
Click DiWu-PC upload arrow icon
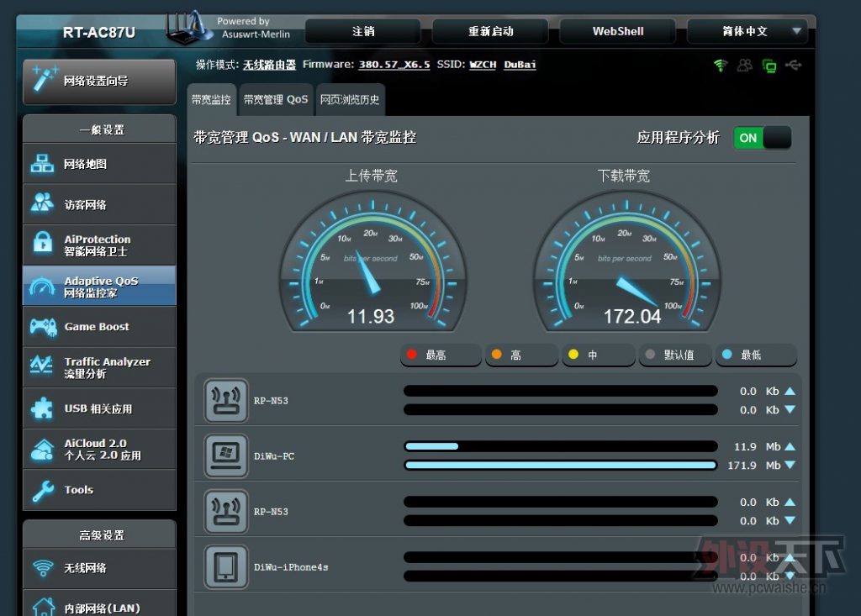pos(790,446)
